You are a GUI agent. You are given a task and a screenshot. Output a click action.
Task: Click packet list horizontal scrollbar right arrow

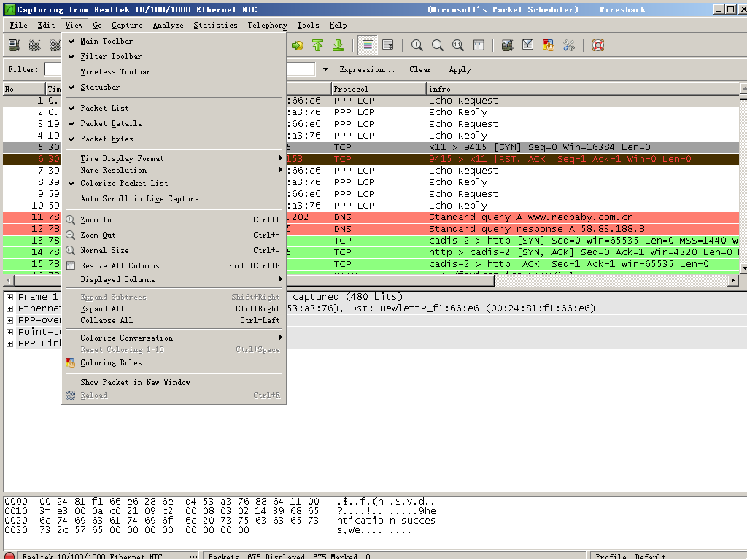pos(733,281)
